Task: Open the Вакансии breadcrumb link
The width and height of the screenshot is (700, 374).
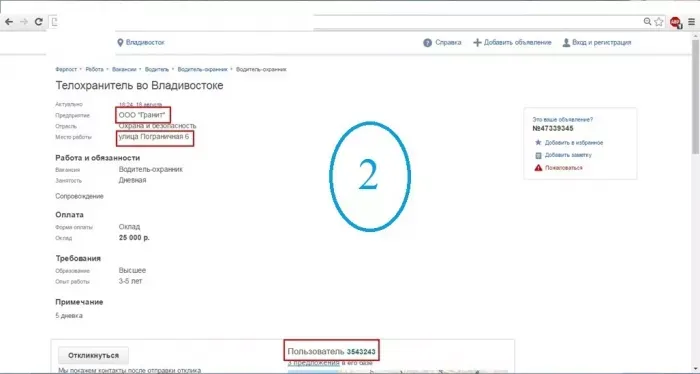Action: 124,69
